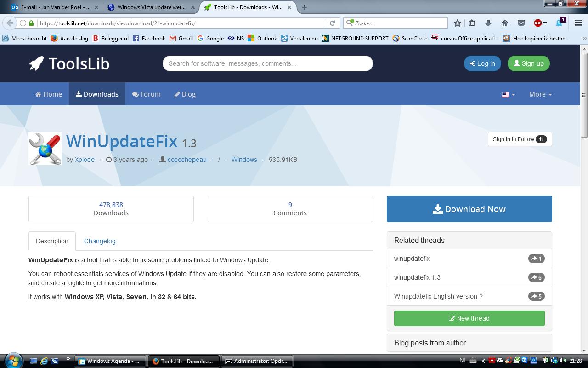Open author link Xplode

[85, 160]
